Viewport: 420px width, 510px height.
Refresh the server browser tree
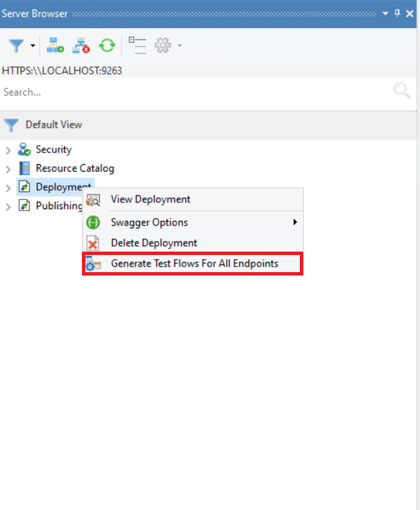(107, 46)
